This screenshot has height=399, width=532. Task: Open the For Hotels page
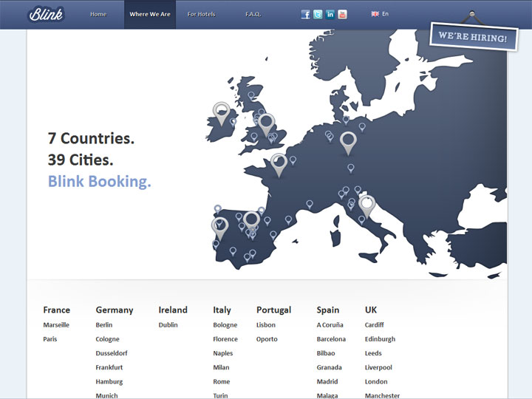pos(202,14)
